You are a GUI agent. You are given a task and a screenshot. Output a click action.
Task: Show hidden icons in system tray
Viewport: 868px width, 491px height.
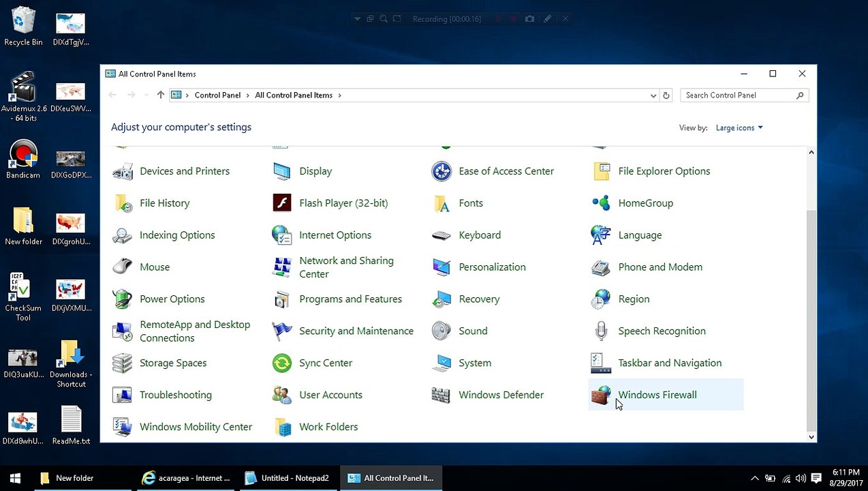pos(755,479)
